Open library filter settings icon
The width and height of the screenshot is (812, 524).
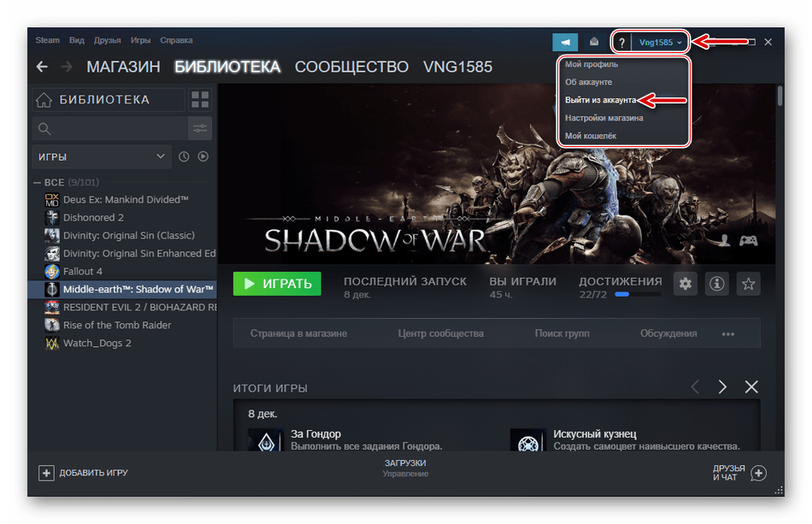point(200,128)
